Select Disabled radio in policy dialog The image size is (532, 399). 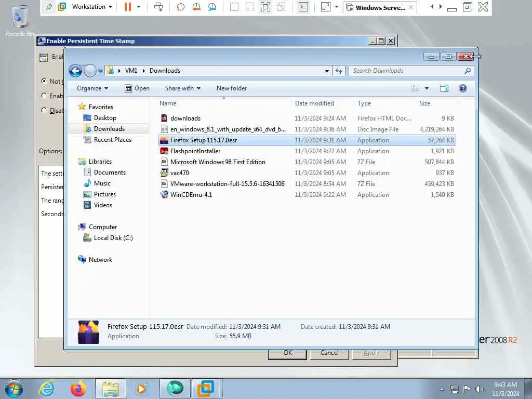coord(44,110)
